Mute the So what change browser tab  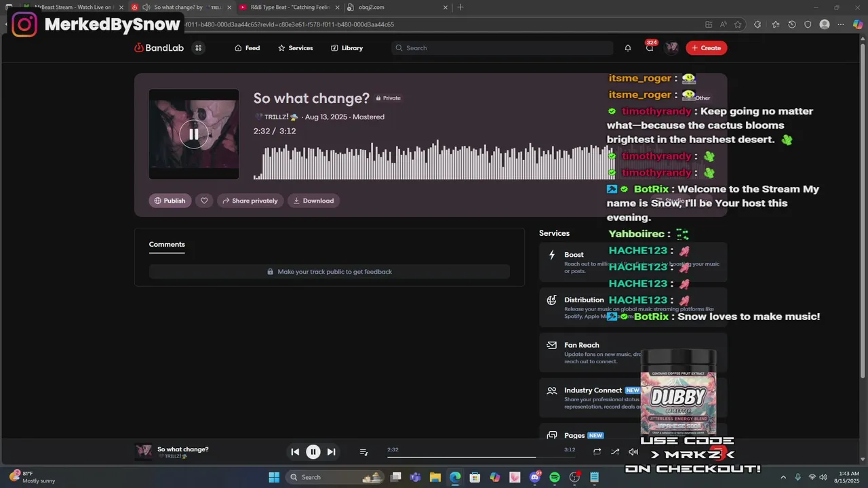click(146, 7)
